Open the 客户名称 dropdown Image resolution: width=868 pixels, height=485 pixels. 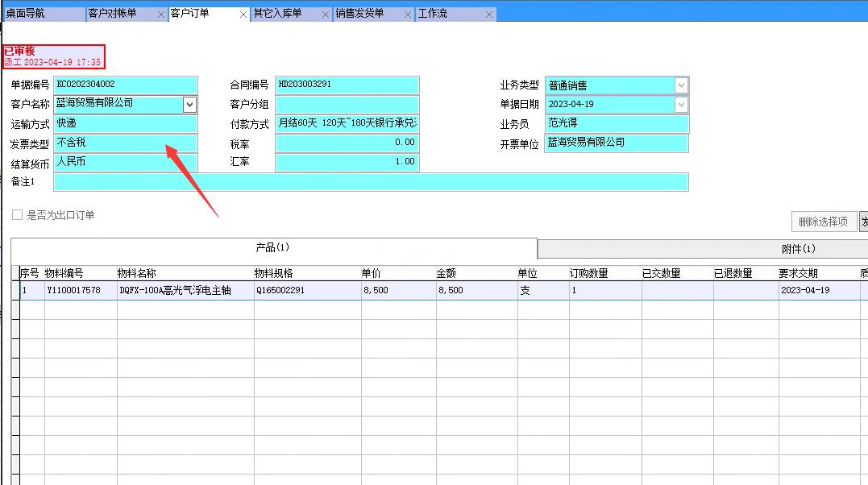click(190, 104)
